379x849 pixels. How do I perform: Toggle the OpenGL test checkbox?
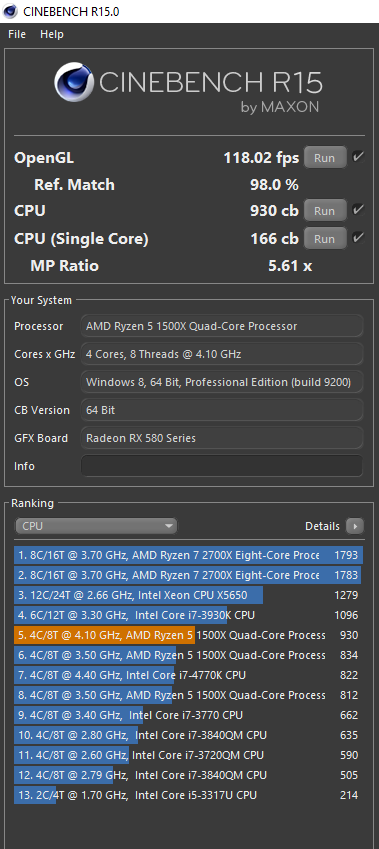point(357,157)
